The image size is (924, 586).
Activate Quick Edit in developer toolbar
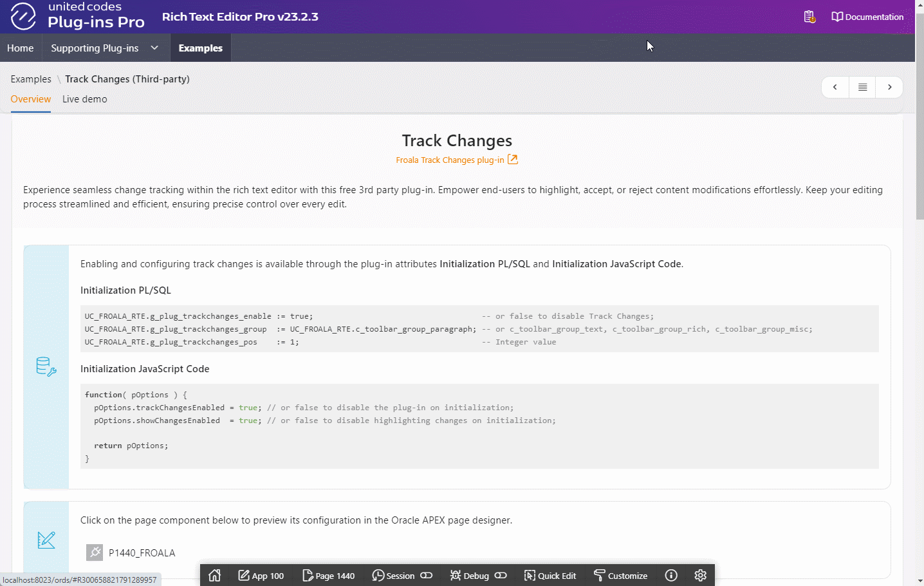[x=550, y=576]
